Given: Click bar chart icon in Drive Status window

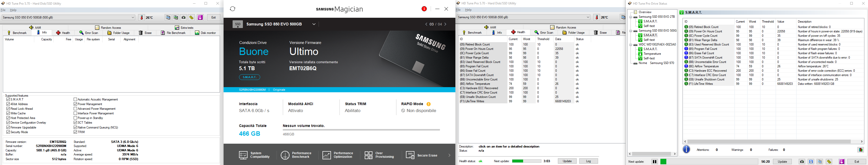Looking at the screenshot, I should click(x=861, y=150).
